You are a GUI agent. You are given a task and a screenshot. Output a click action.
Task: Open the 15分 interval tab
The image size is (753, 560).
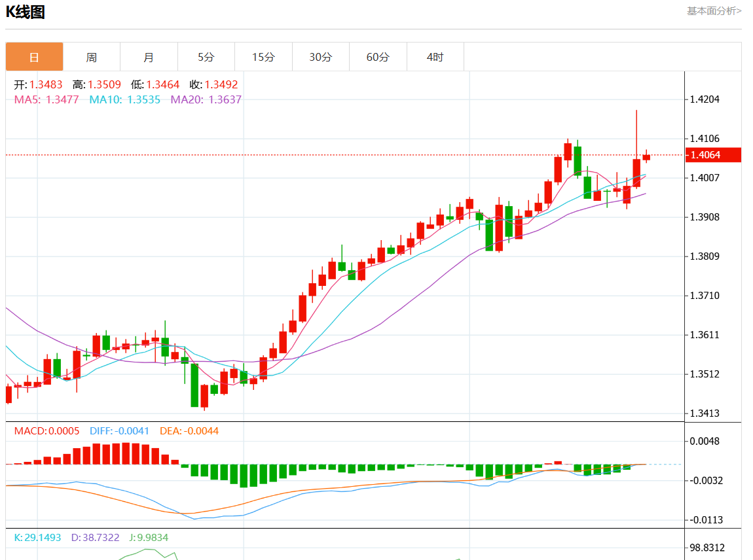[x=263, y=57]
